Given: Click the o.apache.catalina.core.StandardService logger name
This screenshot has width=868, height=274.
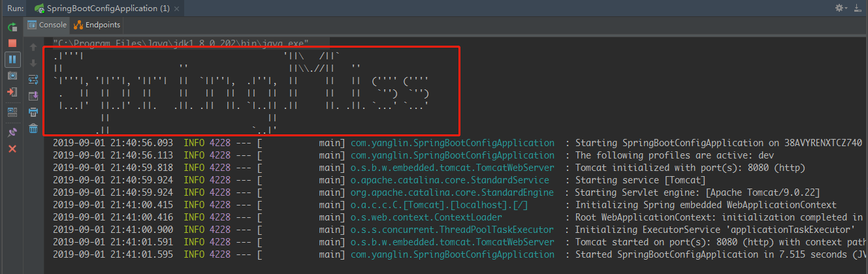Looking at the screenshot, I should [x=450, y=180].
